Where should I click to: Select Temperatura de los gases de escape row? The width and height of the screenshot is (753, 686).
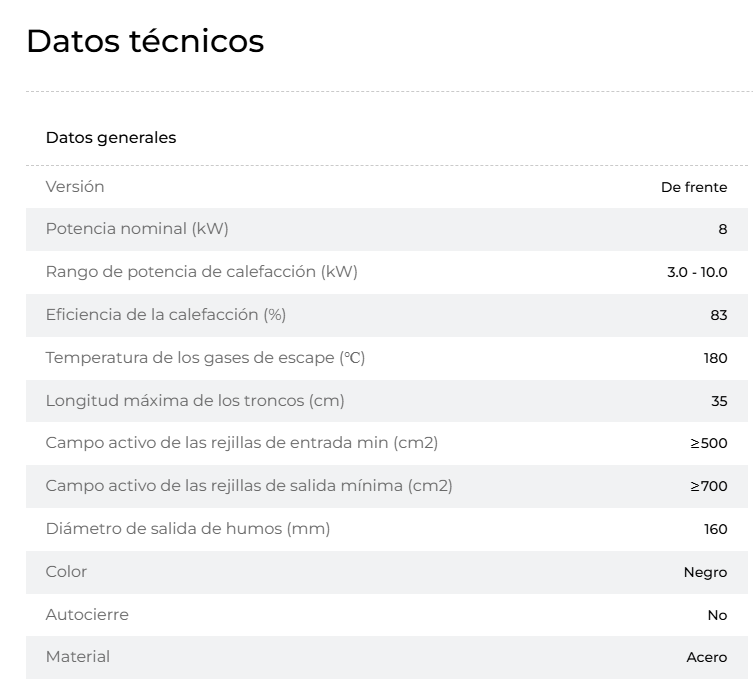(x=387, y=358)
